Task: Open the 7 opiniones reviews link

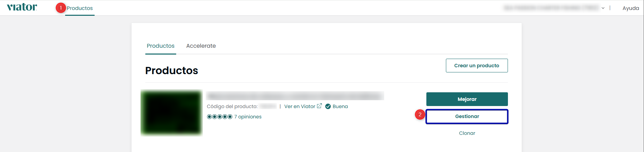Action: click(x=248, y=117)
